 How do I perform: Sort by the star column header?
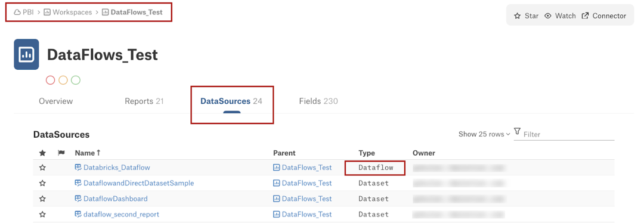tap(42, 153)
